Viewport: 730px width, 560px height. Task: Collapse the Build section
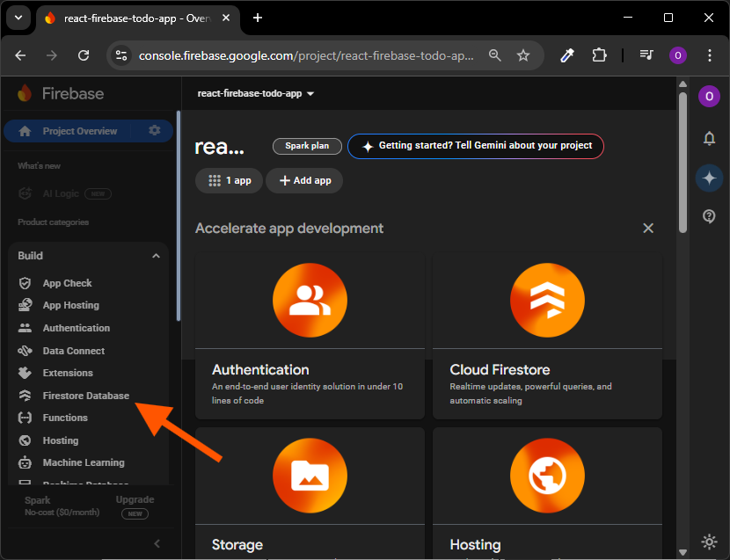click(x=156, y=256)
